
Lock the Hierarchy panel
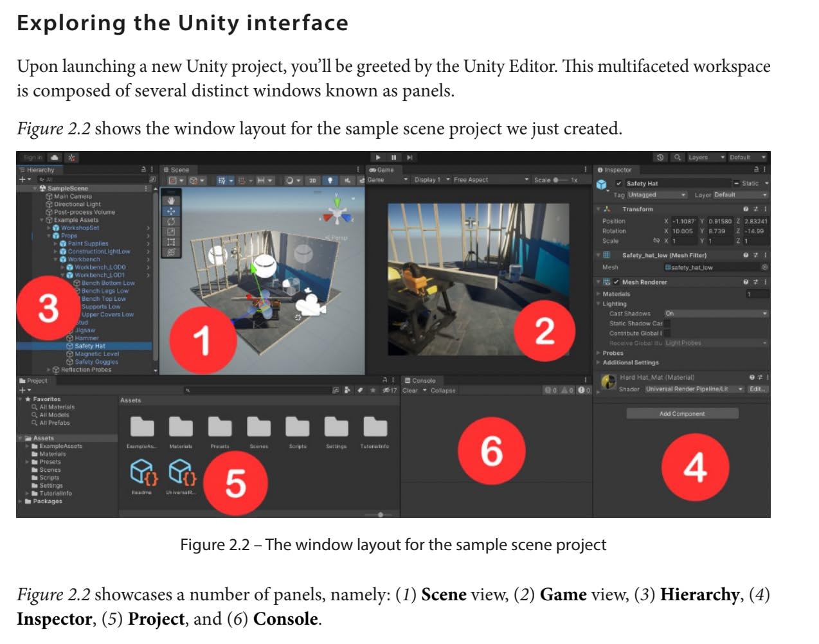(x=143, y=170)
